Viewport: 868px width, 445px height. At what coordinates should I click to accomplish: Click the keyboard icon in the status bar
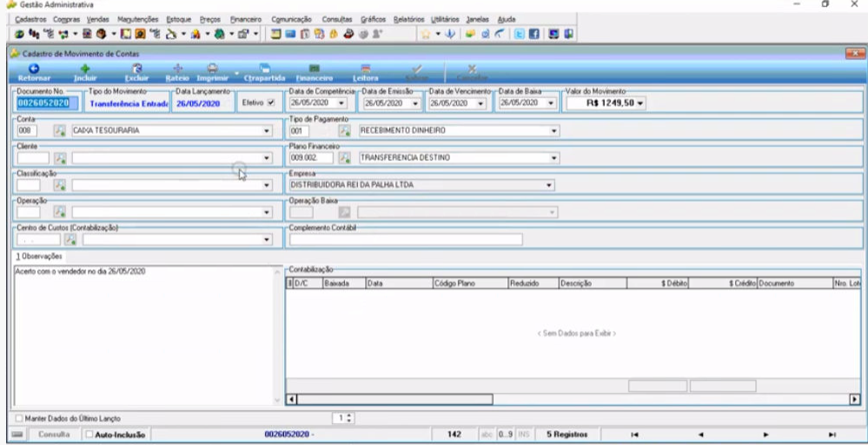click(x=17, y=435)
